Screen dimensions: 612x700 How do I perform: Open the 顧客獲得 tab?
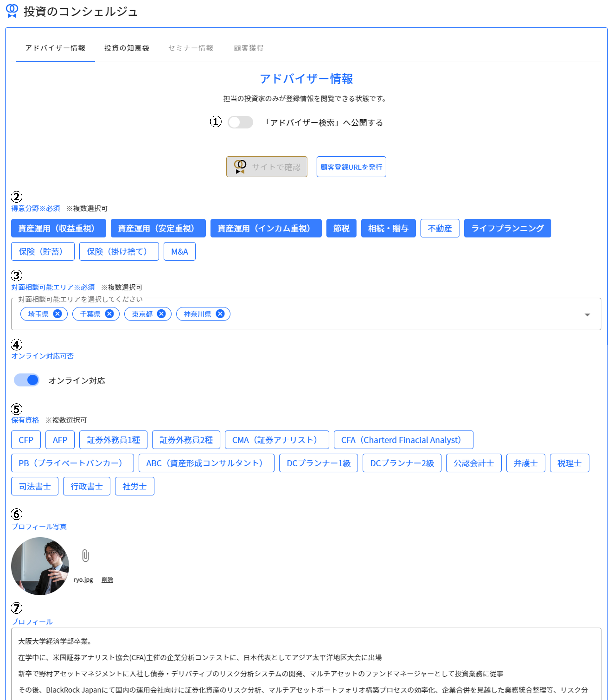[249, 48]
